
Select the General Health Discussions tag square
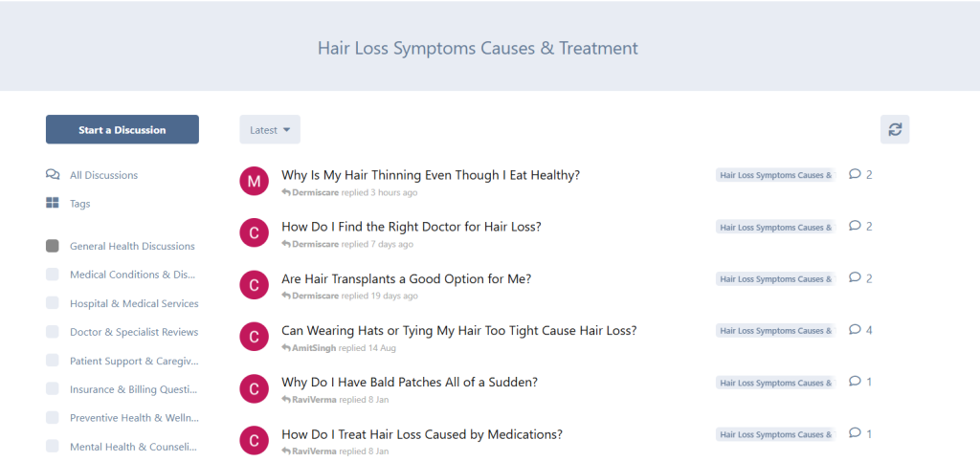click(x=53, y=246)
